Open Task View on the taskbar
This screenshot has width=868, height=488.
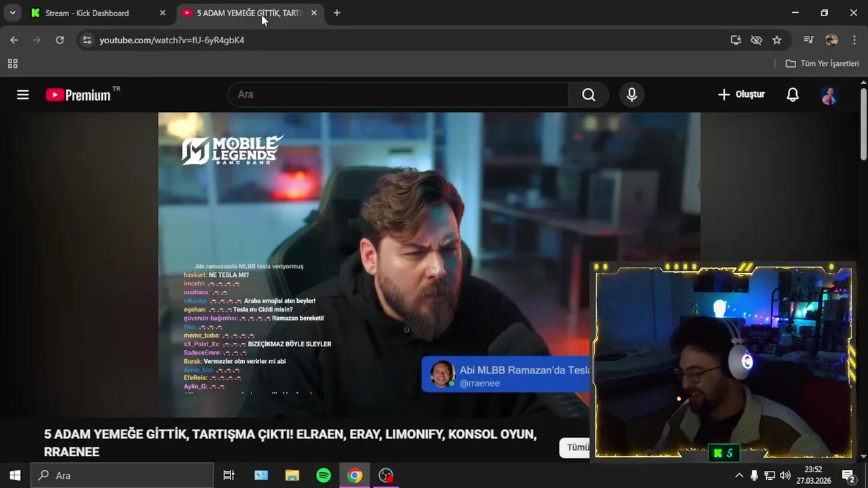click(229, 475)
